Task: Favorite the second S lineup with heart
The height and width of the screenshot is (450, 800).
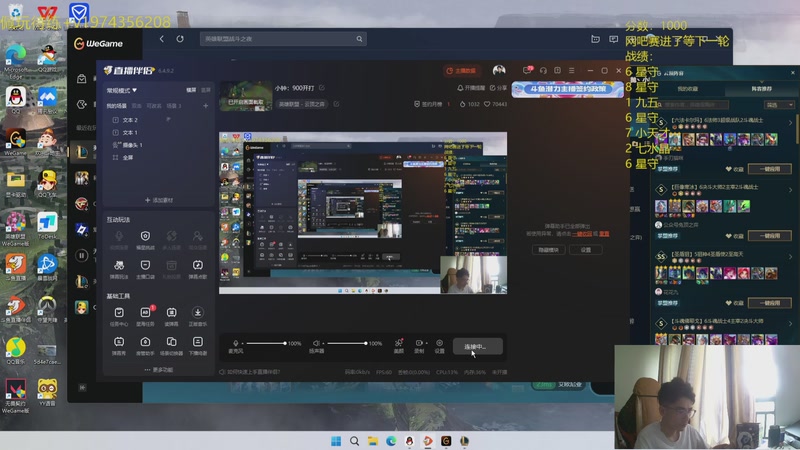Action: tap(728, 236)
